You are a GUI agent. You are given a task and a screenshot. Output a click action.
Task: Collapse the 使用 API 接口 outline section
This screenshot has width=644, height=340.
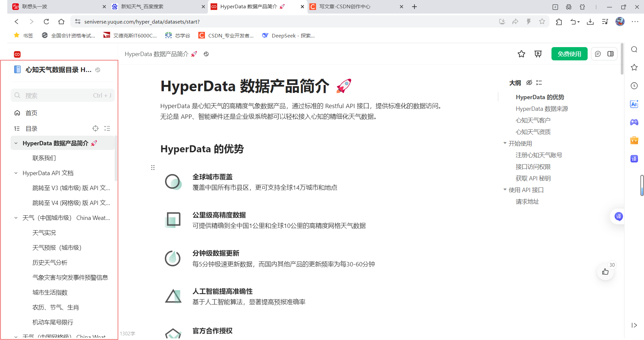505,190
